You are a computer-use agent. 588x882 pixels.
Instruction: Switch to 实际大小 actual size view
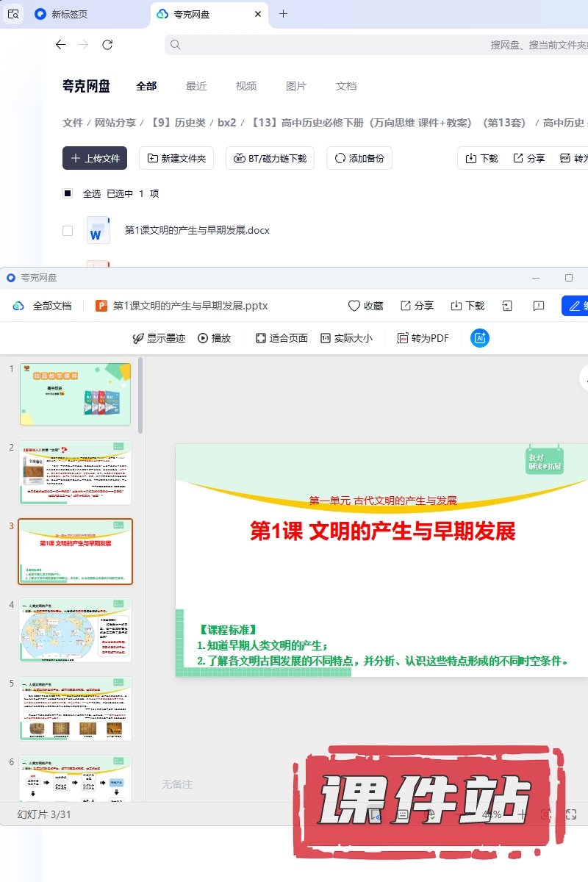tap(345, 338)
